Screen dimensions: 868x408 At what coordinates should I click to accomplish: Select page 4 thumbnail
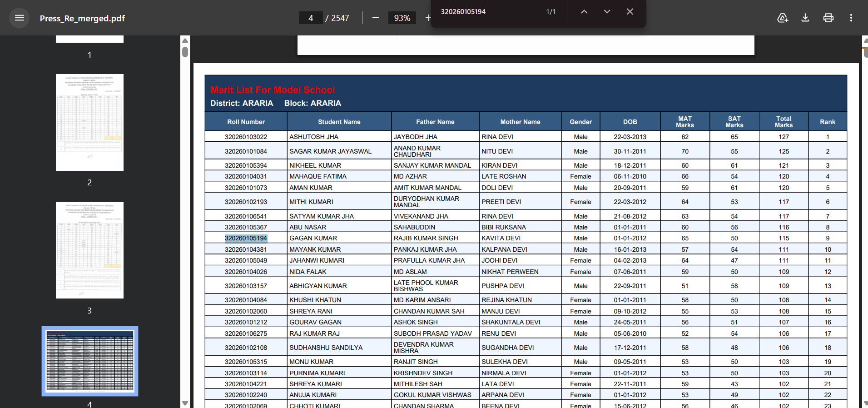[x=89, y=361]
